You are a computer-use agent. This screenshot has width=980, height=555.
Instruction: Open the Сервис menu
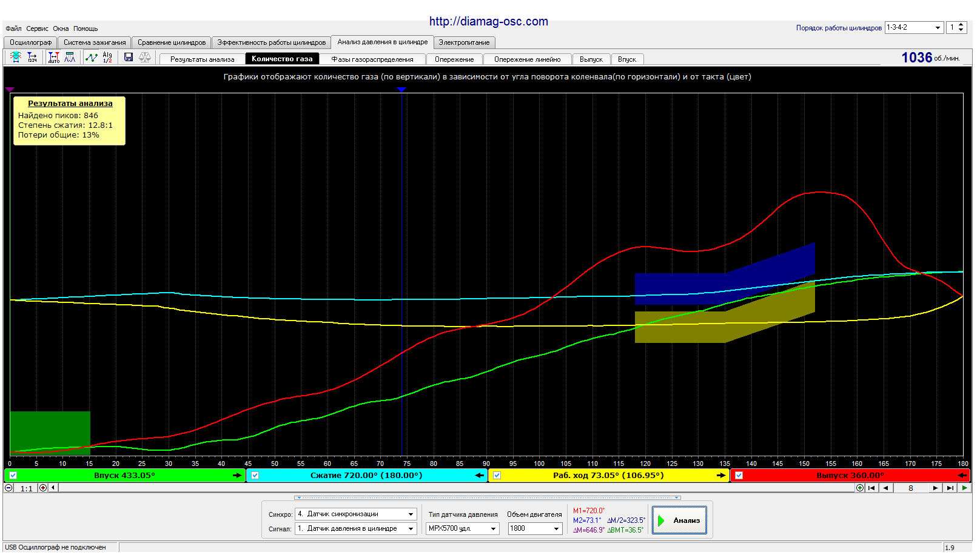[37, 28]
